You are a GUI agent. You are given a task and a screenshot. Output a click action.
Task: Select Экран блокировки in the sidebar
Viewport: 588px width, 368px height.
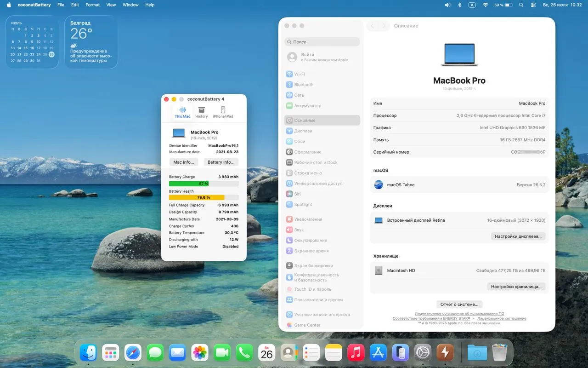[322, 266]
